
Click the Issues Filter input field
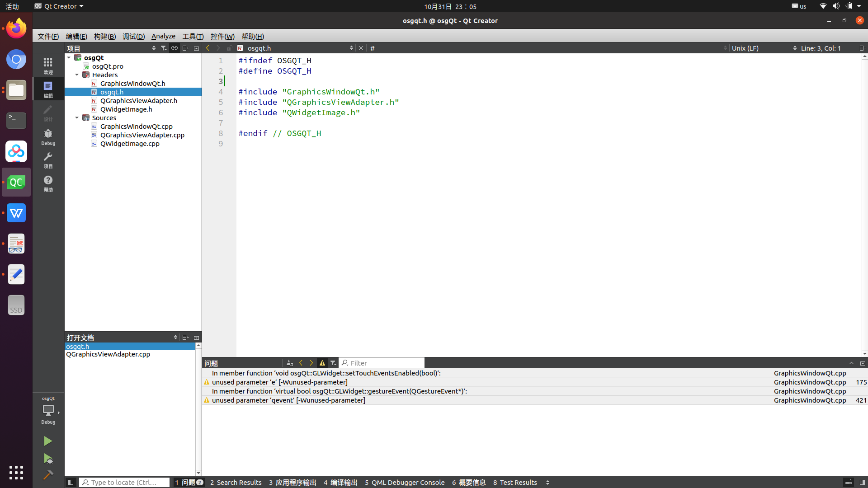(x=384, y=363)
